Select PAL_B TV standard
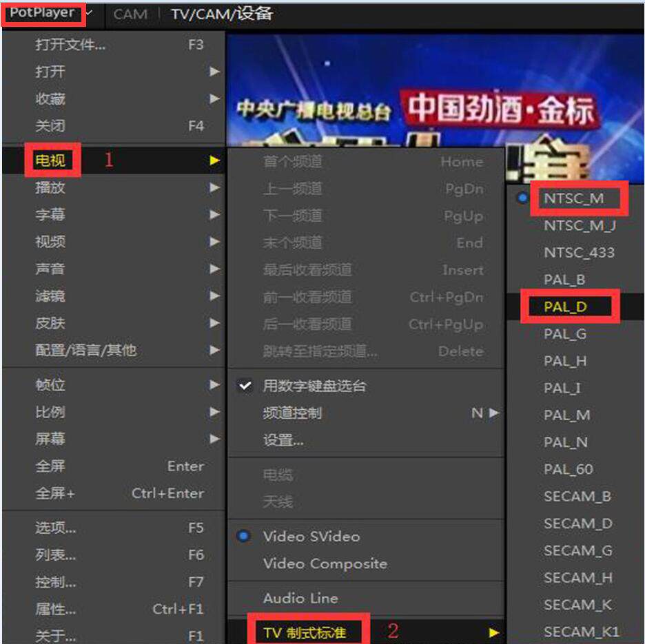 pyautogui.click(x=575, y=280)
